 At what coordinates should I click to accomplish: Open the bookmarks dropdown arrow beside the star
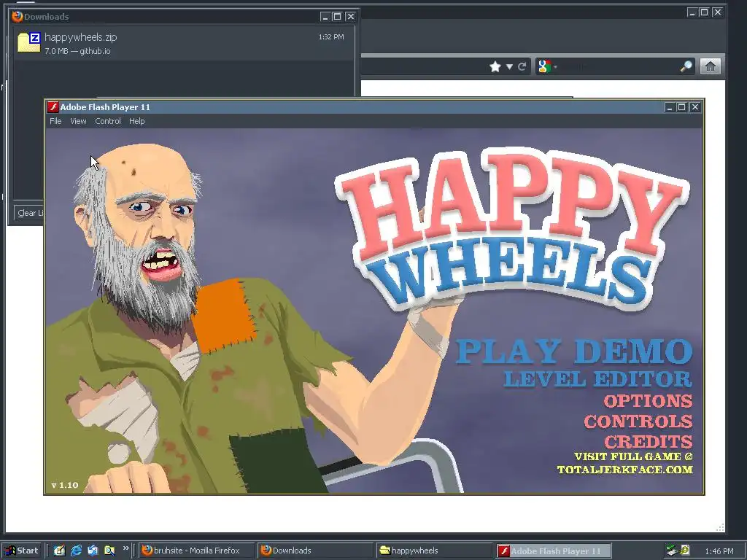509,66
